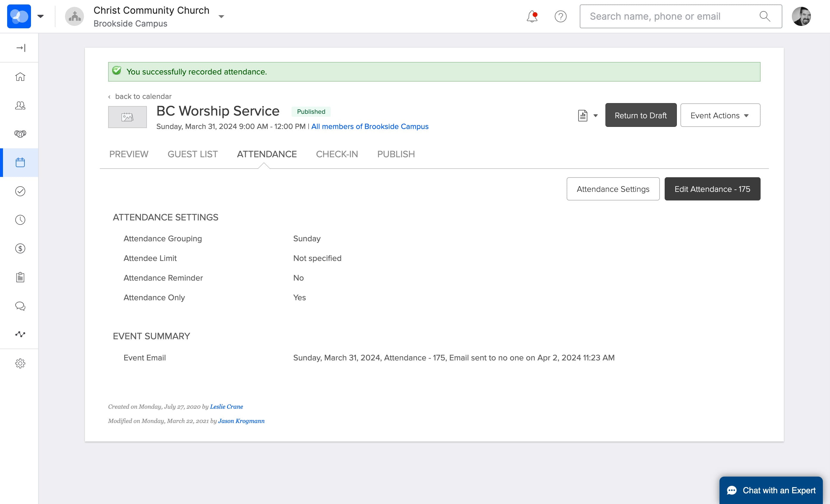Open the app switcher dropdown arrow
This screenshot has height=504, width=830.
pyautogui.click(x=41, y=16)
